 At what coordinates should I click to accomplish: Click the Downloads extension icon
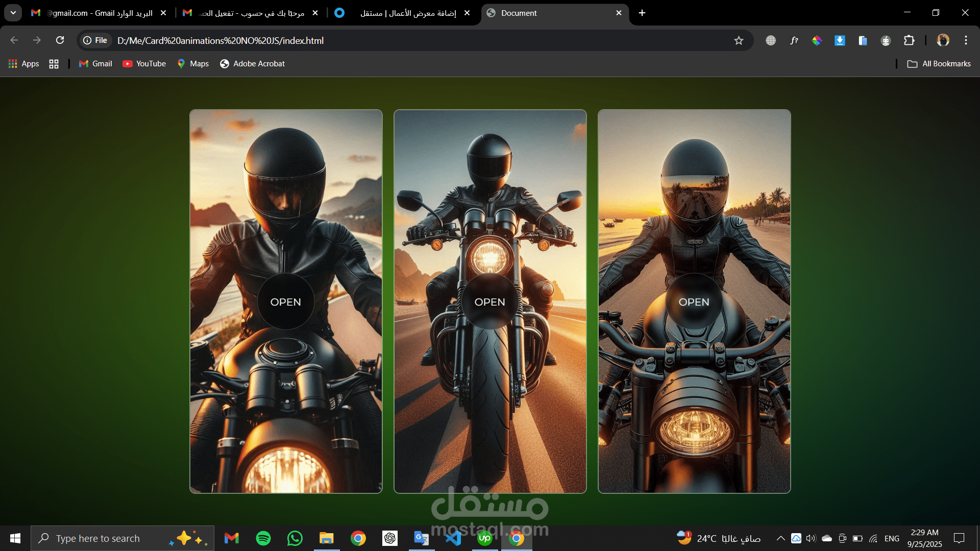pyautogui.click(x=840, y=40)
